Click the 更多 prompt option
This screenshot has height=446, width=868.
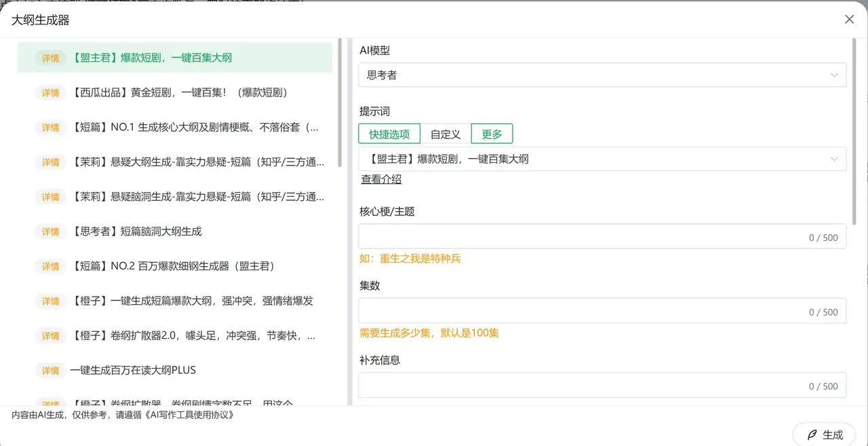point(492,134)
